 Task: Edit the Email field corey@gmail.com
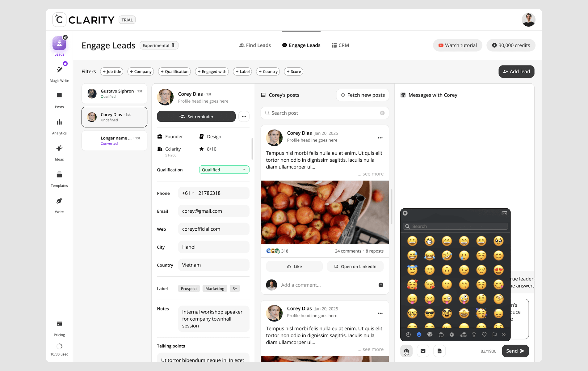pos(214,211)
